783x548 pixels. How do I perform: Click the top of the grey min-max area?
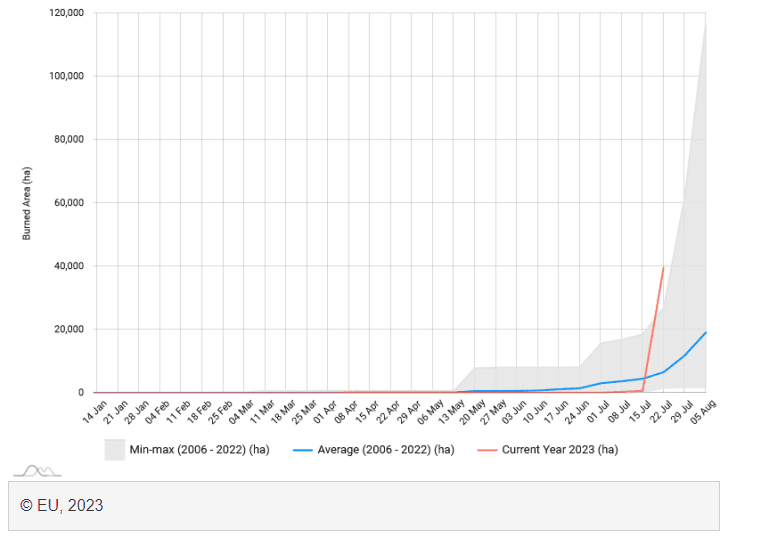705,24
